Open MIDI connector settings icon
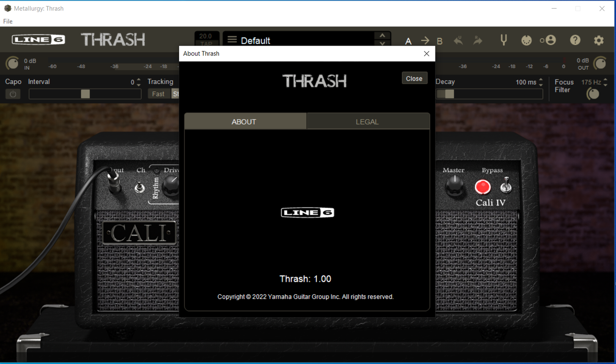616x364 pixels. coord(526,40)
